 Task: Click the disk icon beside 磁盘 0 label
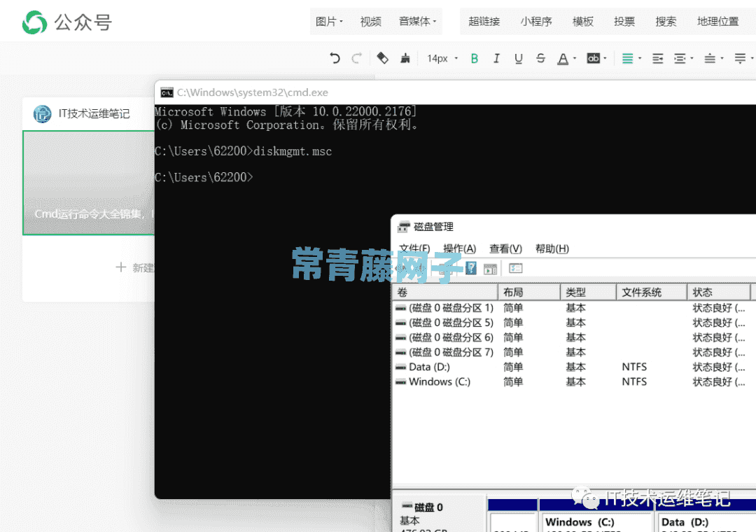click(x=407, y=506)
